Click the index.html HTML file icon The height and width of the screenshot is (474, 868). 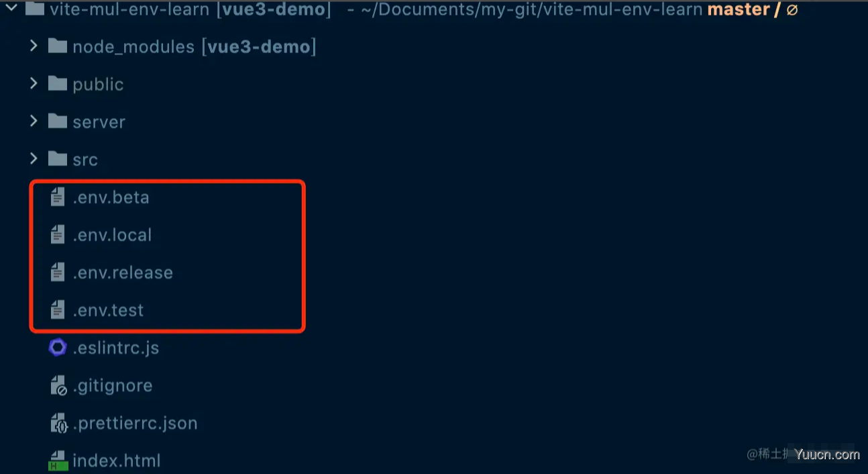(x=58, y=460)
